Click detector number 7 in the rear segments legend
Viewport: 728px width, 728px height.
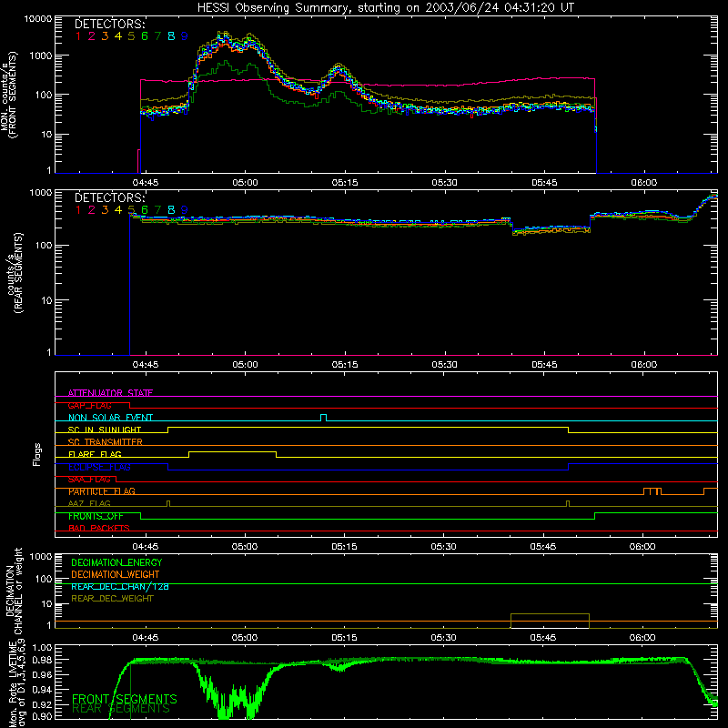(157, 210)
